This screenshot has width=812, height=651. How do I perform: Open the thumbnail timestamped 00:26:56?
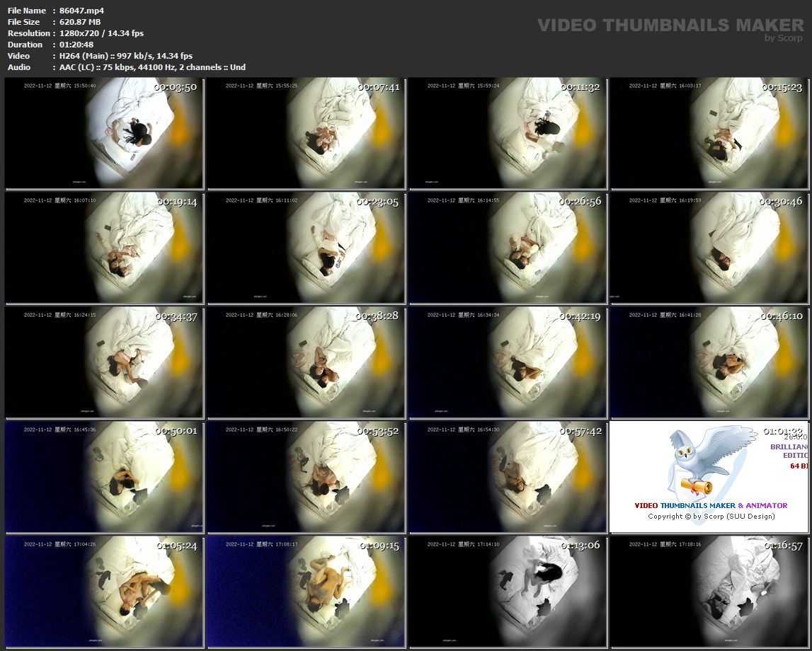[x=508, y=248]
